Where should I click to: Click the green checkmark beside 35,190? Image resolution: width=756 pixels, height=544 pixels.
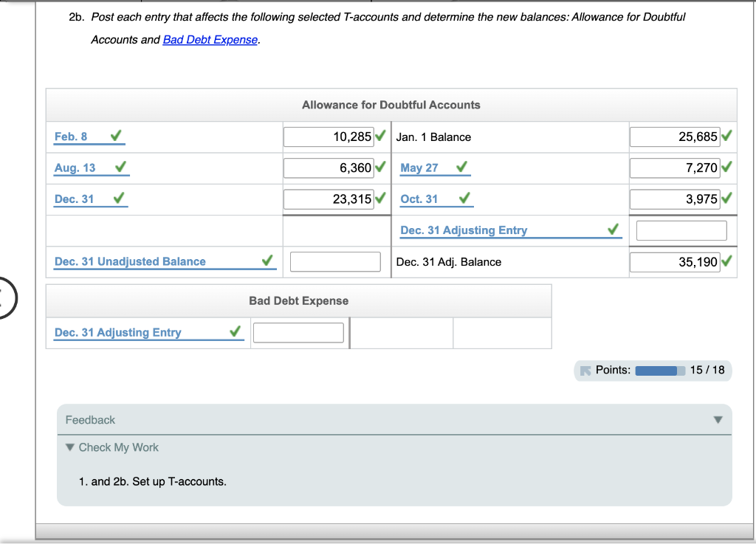click(x=726, y=261)
